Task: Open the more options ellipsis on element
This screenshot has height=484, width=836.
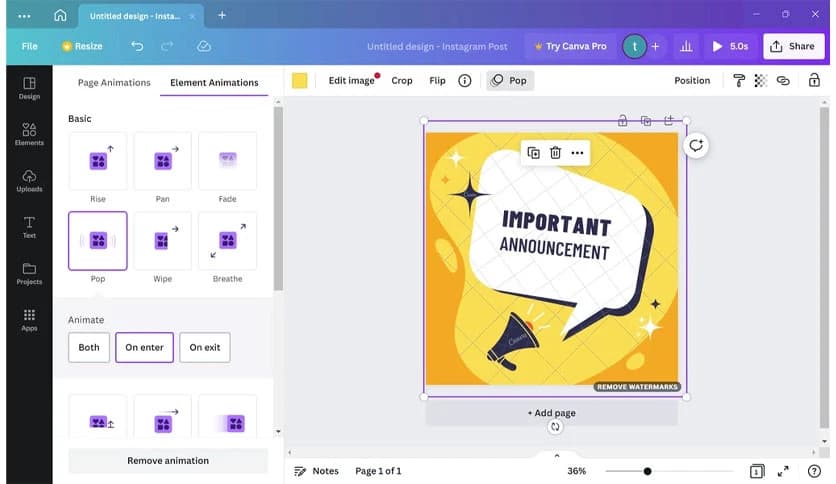Action: pyautogui.click(x=577, y=153)
